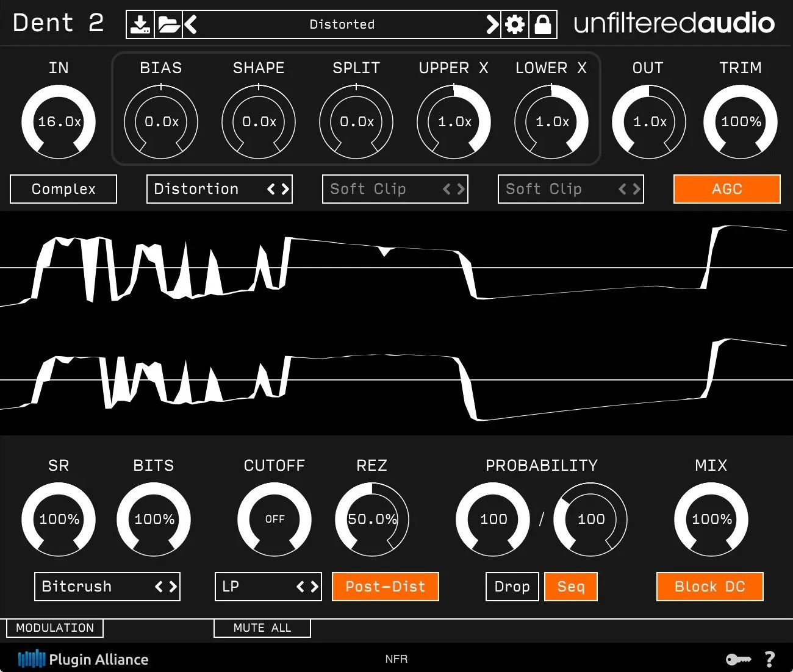This screenshot has height=672, width=793.
Task: Toggle the Seq button
Action: point(571,587)
